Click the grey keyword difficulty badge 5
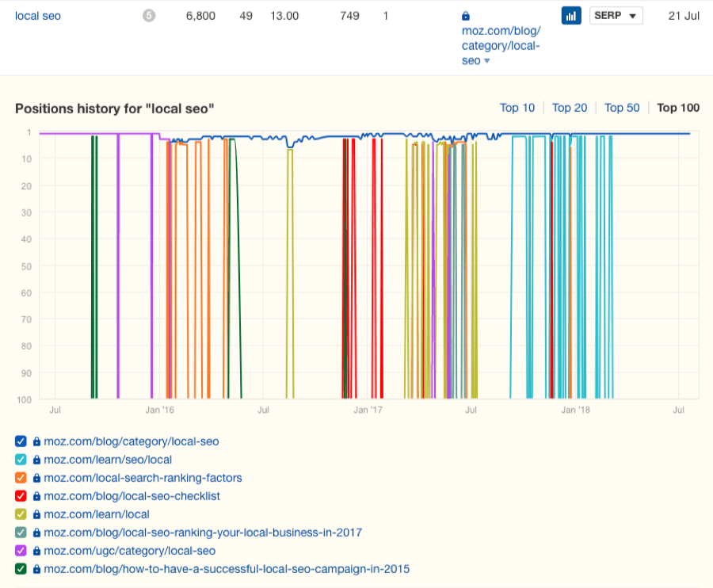This screenshot has height=588, width=713. pos(149,16)
